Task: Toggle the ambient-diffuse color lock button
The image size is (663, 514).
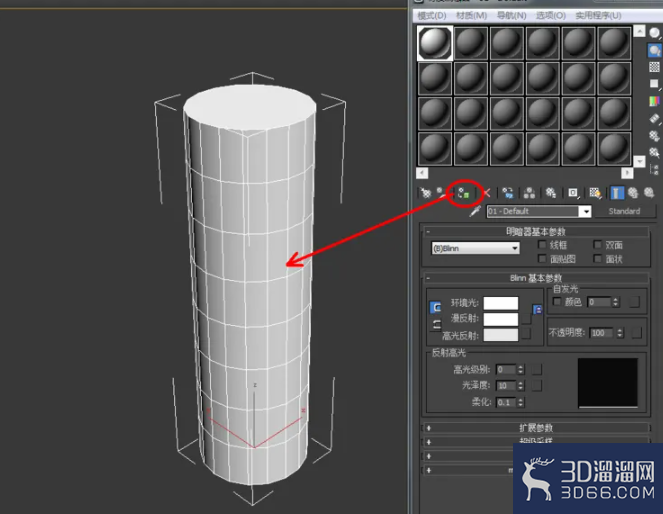Action: point(435,307)
